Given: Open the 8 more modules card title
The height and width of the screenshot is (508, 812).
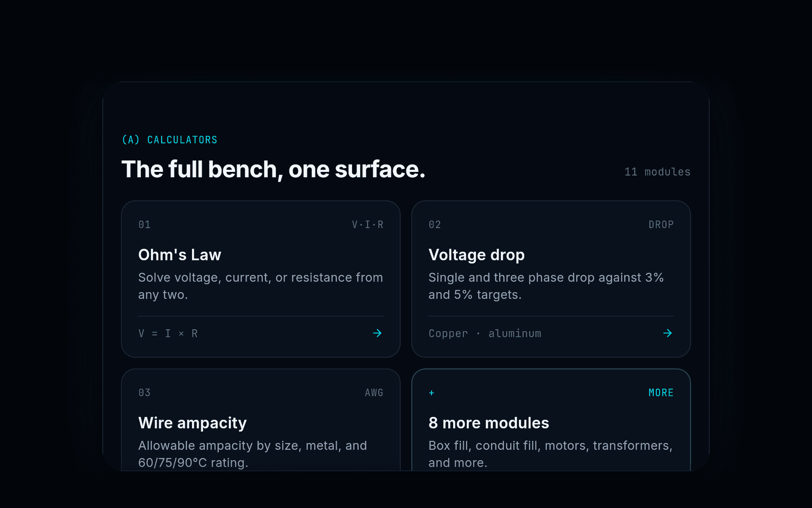Looking at the screenshot, I should coord(489,423).
